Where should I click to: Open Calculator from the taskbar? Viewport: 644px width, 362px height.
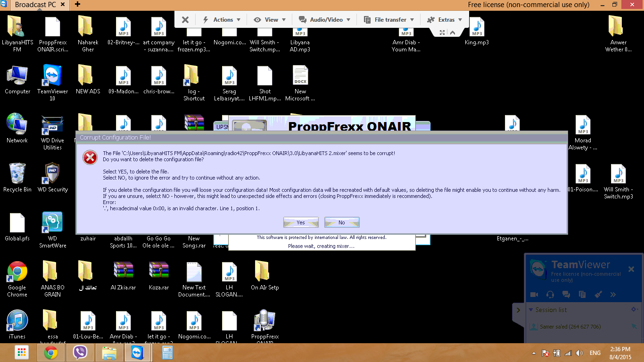pyautogui.click(x=167, y=353)
